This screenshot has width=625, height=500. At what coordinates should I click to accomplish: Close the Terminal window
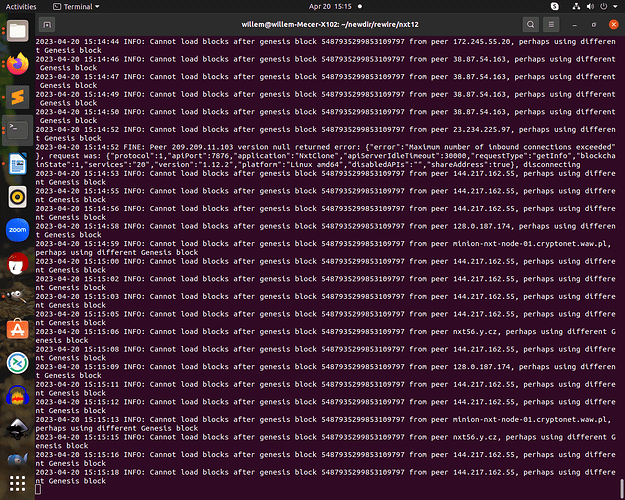(x=613, y=25)
